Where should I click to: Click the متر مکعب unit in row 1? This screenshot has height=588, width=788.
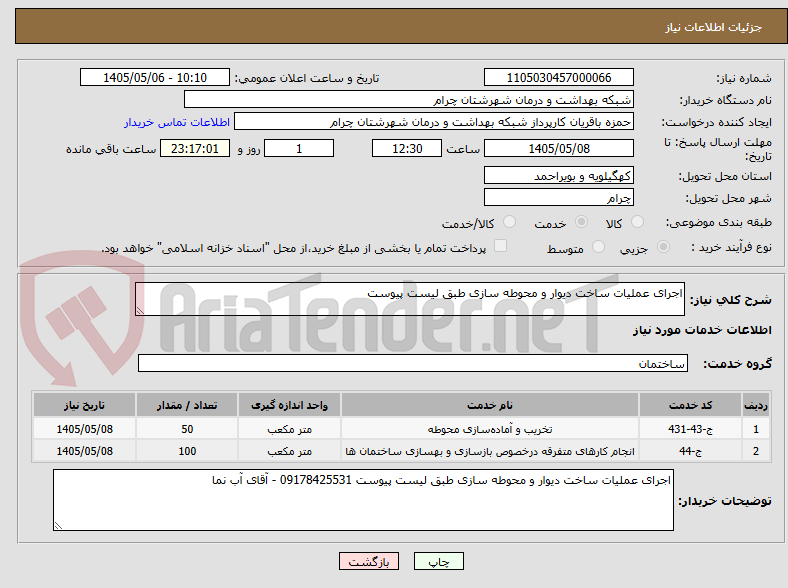(x=289, y=429)
